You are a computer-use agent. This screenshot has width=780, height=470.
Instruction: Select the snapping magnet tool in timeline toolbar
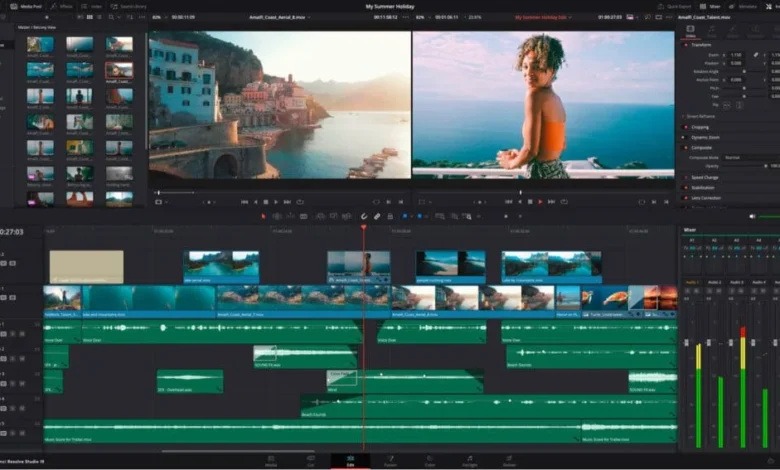click(364, 216)
